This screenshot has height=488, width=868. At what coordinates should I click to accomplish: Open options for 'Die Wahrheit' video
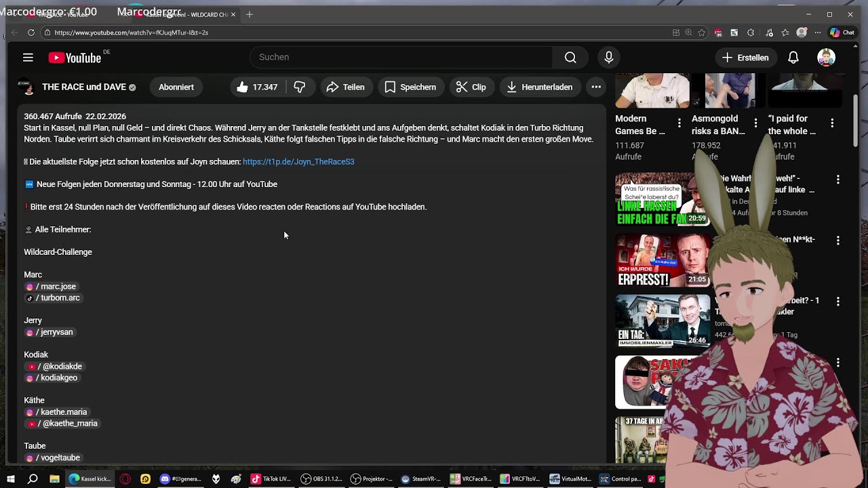click(838, 180)
